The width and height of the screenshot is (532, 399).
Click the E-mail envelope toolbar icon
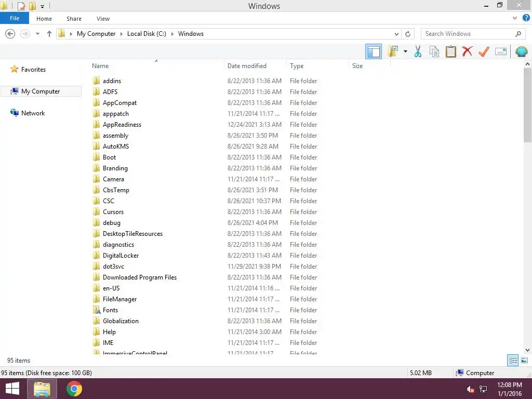click(x=500, y=51)
